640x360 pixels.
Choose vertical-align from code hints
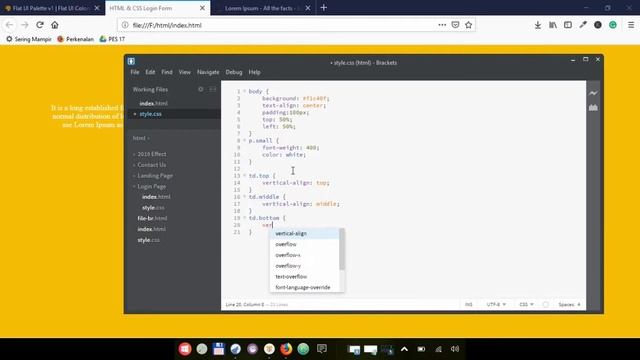[x=304, y=233]
